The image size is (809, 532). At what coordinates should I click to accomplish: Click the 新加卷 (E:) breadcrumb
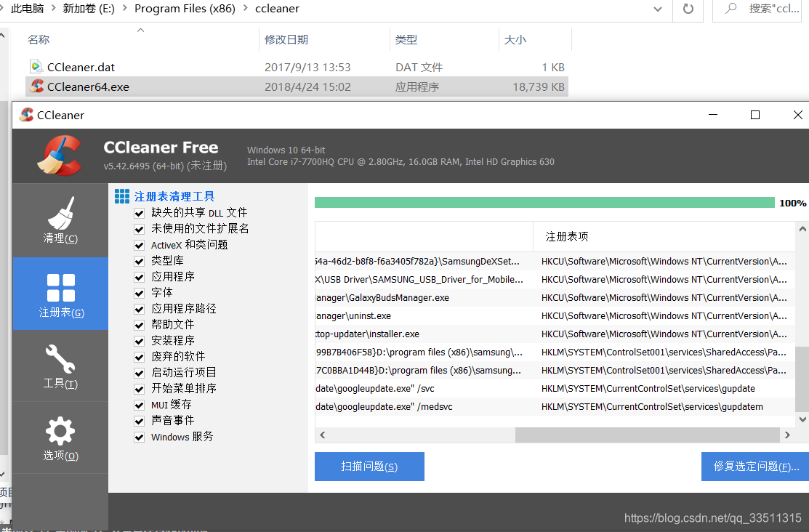89,8
